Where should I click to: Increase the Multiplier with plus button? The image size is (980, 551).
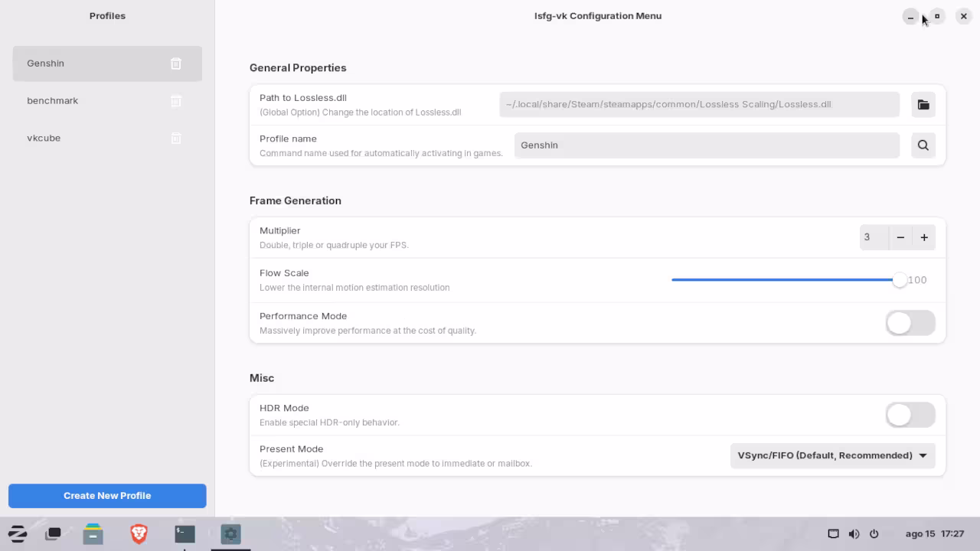coord(924,237)
